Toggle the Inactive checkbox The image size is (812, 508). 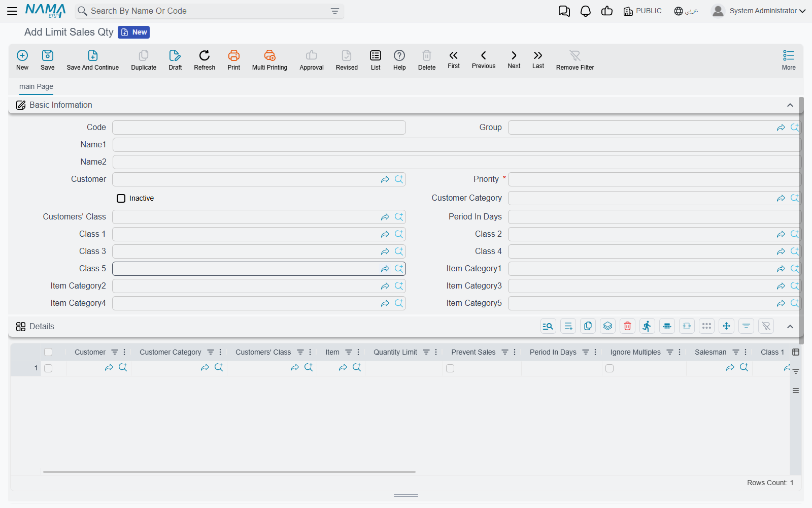[121, 198]
